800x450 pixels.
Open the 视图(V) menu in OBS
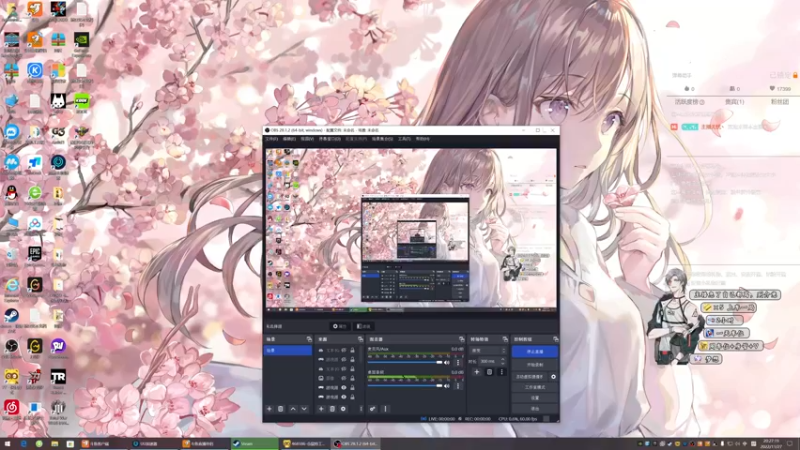(307, 139)
